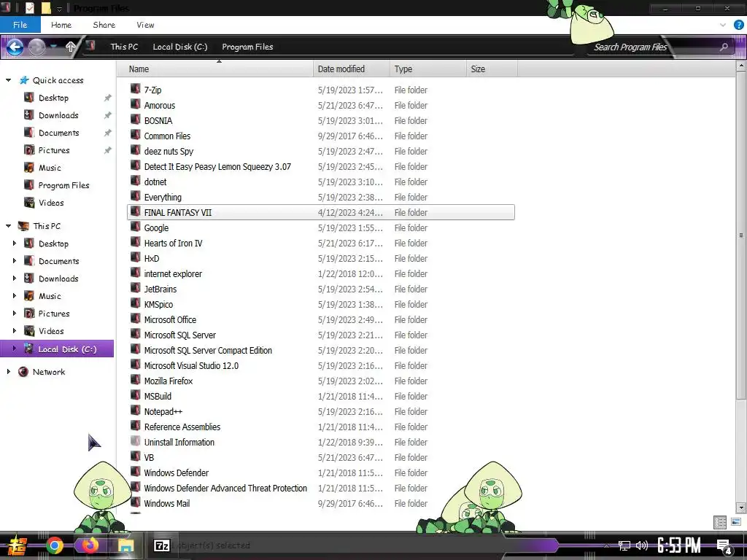Expand Downloads under This PC

tap(15, 278)
